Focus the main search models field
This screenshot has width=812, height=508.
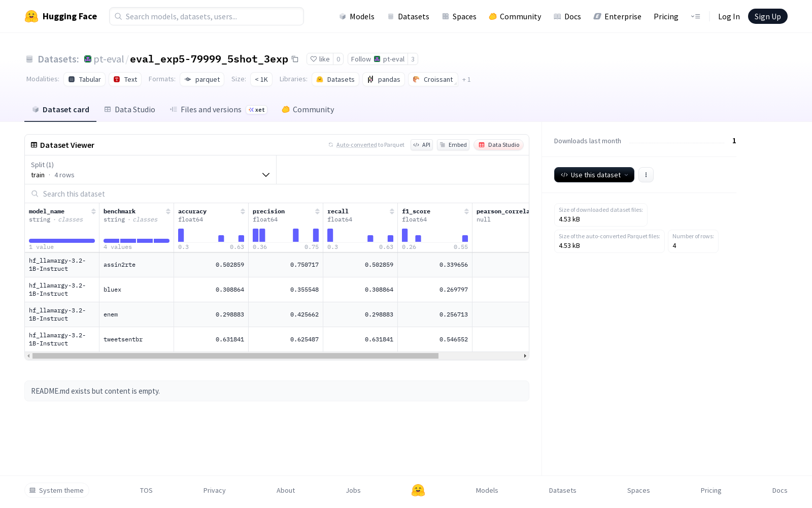tap(207, 16)
